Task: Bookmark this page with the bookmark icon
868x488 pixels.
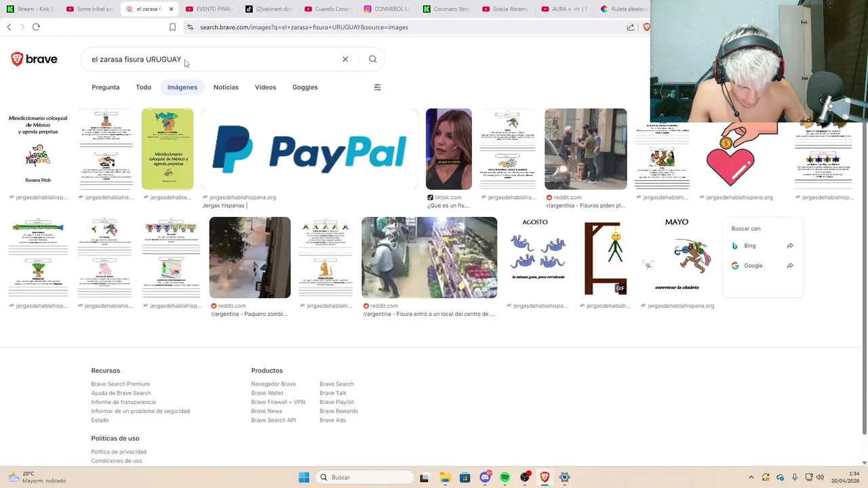Action: (172, 27)
